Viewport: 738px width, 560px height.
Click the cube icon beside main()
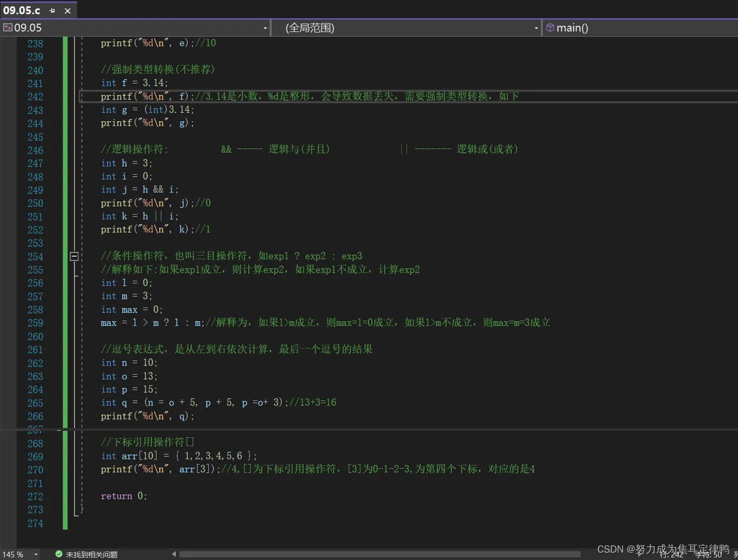coord(550,27)
